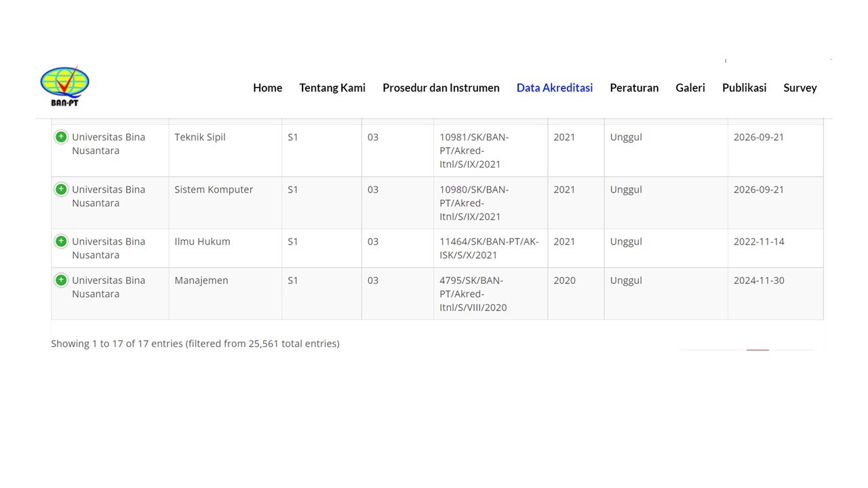The height and width of the screenshot is (488, 868).
Task: Open the Survey menu
Action: (x=800, y=87)
